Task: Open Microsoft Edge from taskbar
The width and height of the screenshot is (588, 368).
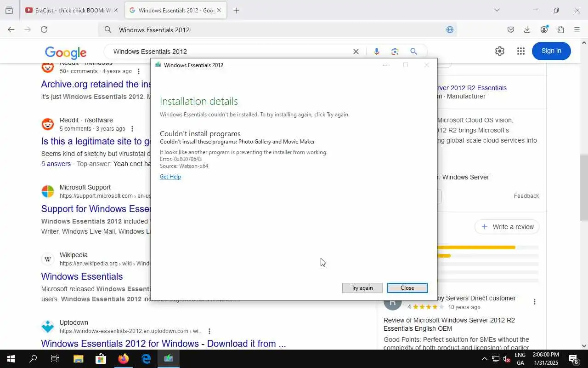Action: pyautogui.click(x=146, y=359)
